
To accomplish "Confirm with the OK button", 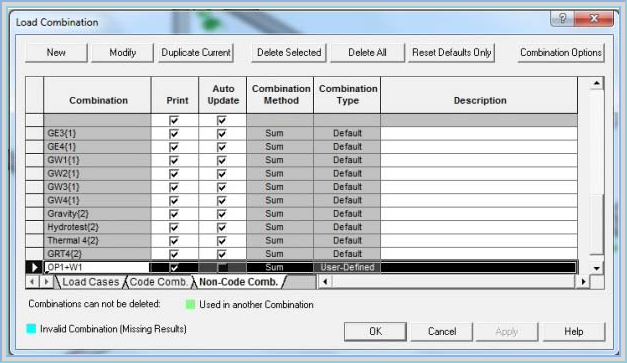I will pyautogui.click(x=375, y=331).
